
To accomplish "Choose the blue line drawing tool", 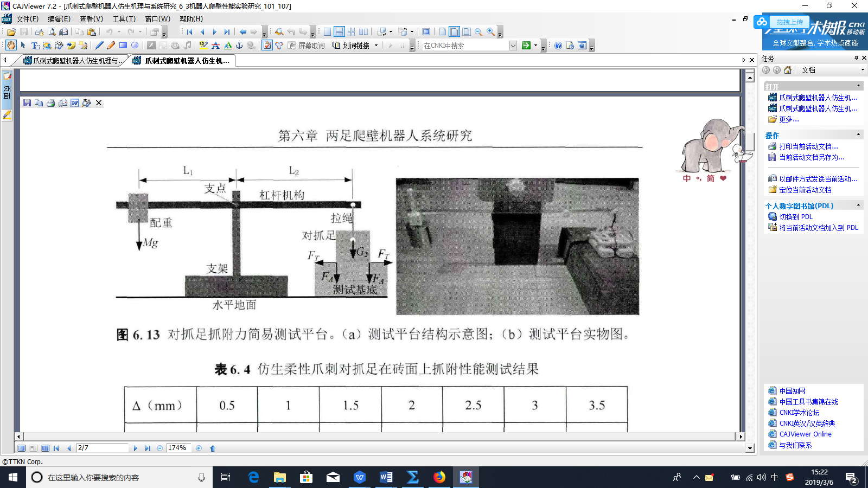I will pyautogui.click(x=99, y=46).
